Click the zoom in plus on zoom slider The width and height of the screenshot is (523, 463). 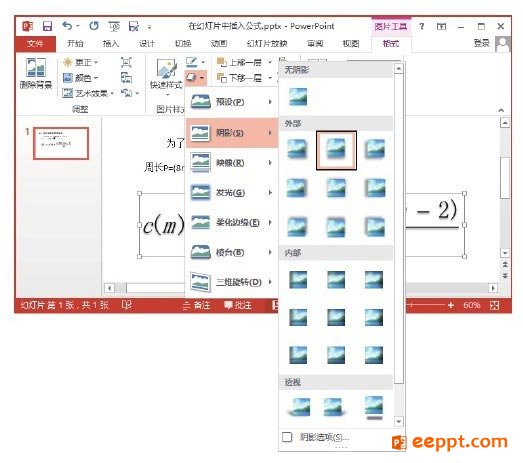tap(451, 305)
